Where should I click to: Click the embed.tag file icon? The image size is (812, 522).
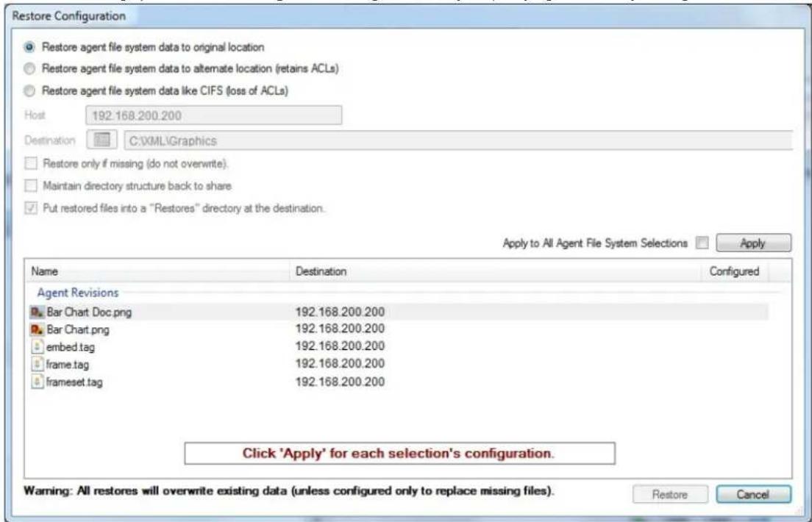37,346
